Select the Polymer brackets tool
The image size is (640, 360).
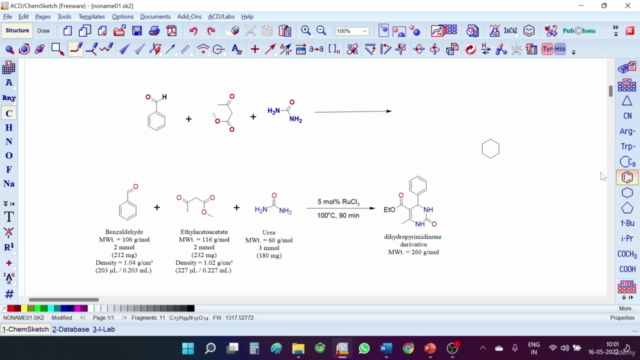tap(334, 49)
